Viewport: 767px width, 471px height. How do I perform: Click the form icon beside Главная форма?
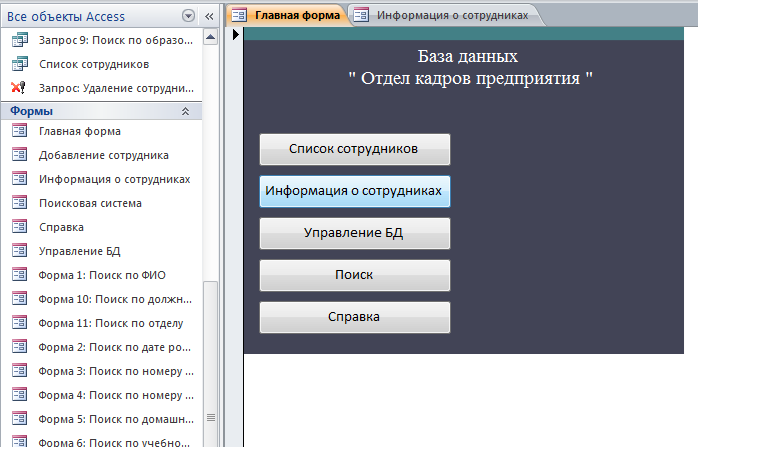pyautogui.click(x=18, y=131)
